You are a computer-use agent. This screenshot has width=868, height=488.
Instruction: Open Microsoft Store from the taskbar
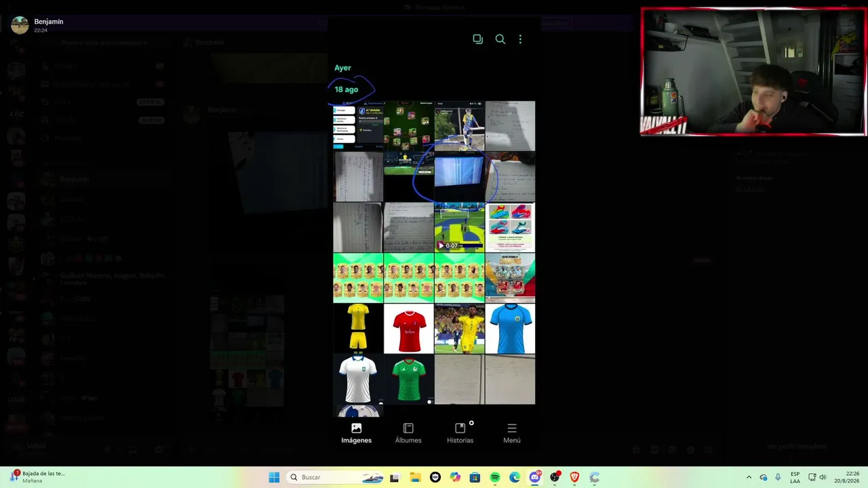pos(475,477)
